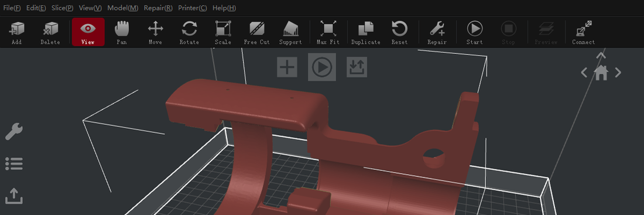Select the Move tool
This screenshot has height=215, width=644.
pos(155,32)
